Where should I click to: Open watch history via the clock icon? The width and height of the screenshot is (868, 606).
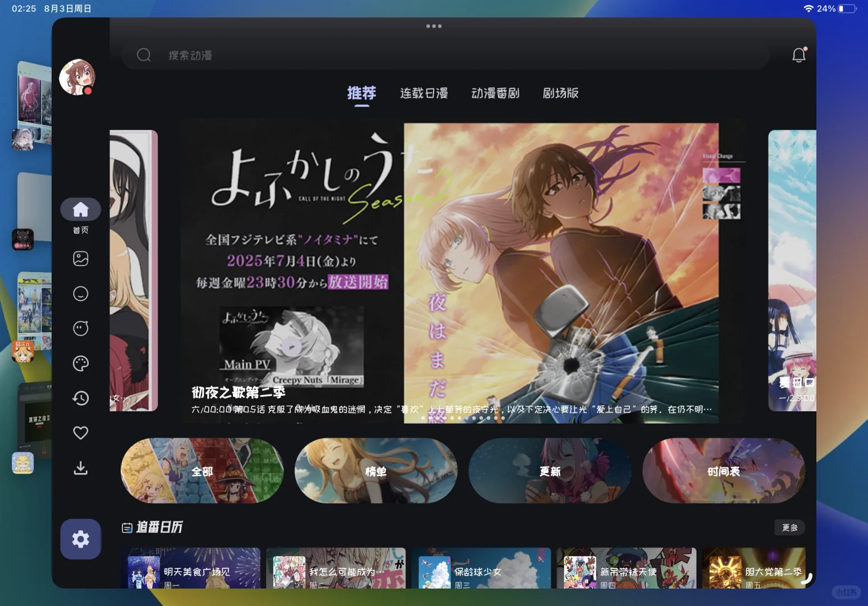[x=80, y=398]
